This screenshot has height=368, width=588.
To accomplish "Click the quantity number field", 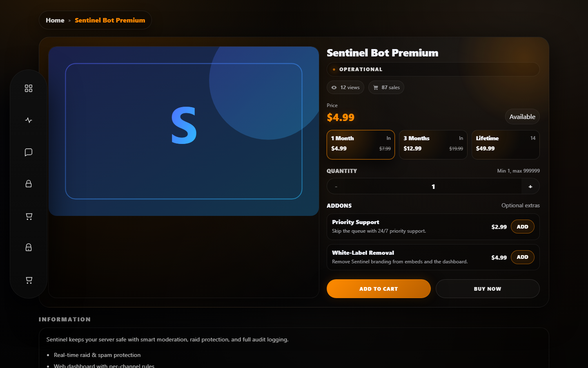I will point(433,186).
